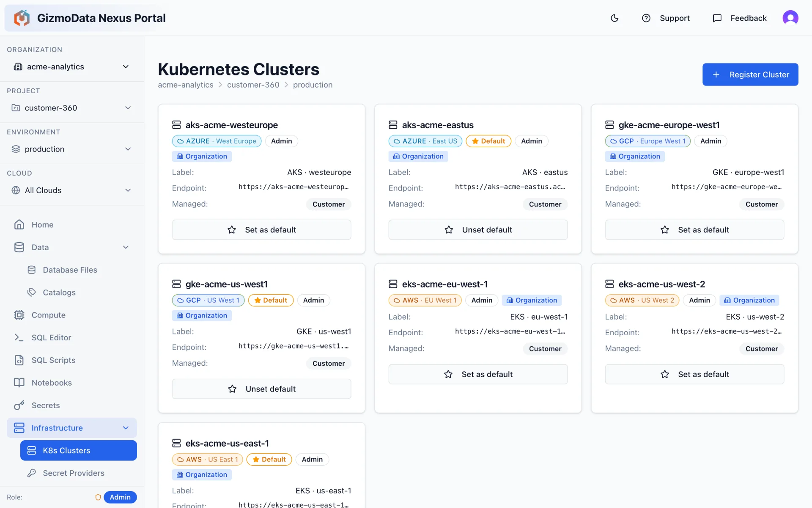Screen dimensions: 812x508
Task: Click the Default badge on eks-acme-us-east-1
Action: 269,459
